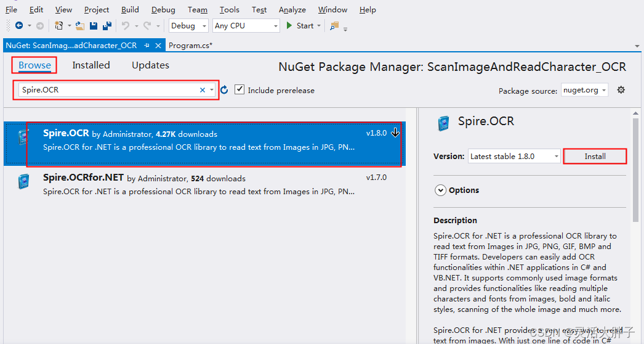This screenshot has width=644, height=344.
Task: Open the New Project dropdown arrow
Action: coord(69,26)
